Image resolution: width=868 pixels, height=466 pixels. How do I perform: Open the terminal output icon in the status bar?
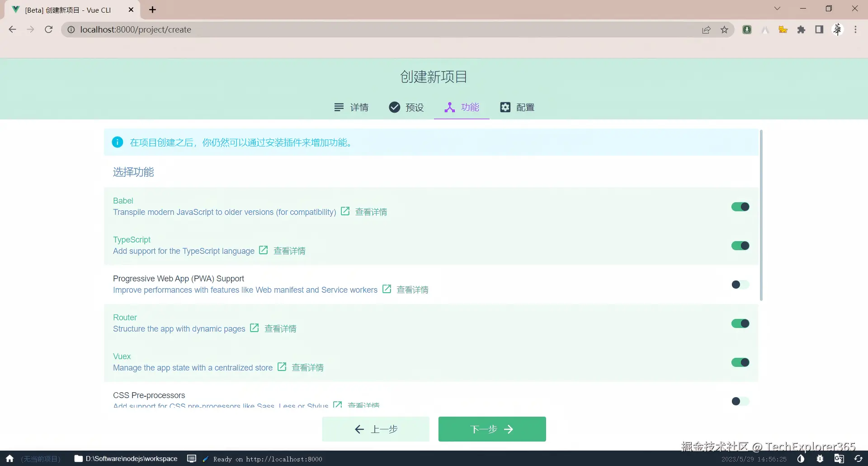pos(191,459)
